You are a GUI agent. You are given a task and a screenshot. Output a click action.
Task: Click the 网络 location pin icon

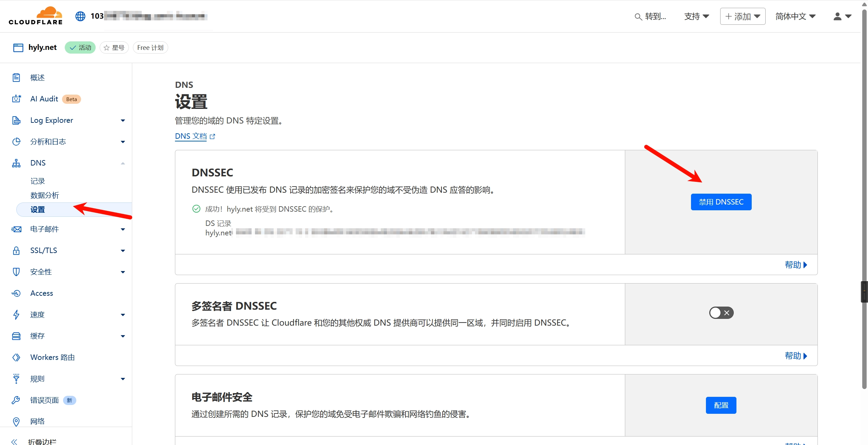(16, 422)
